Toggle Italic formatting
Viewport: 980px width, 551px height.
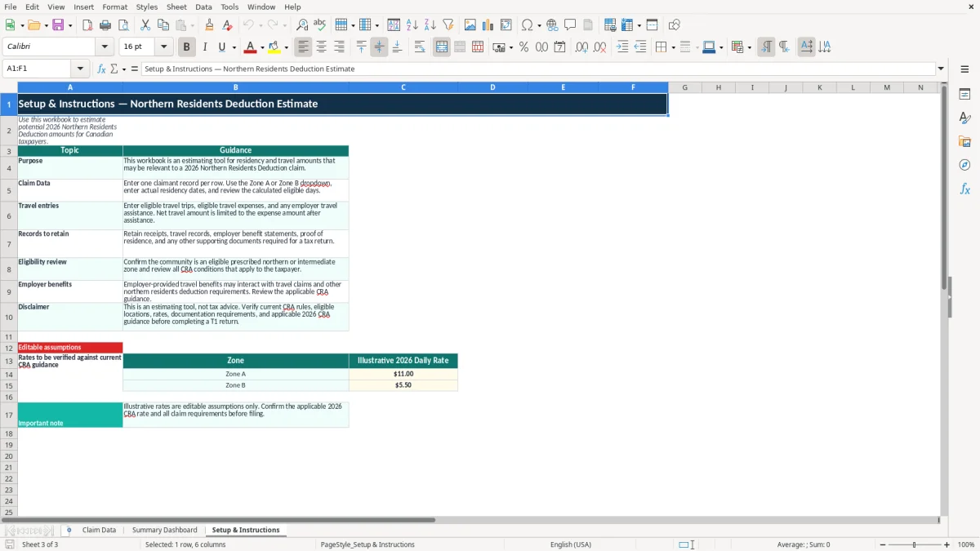[x=205, y=47]
